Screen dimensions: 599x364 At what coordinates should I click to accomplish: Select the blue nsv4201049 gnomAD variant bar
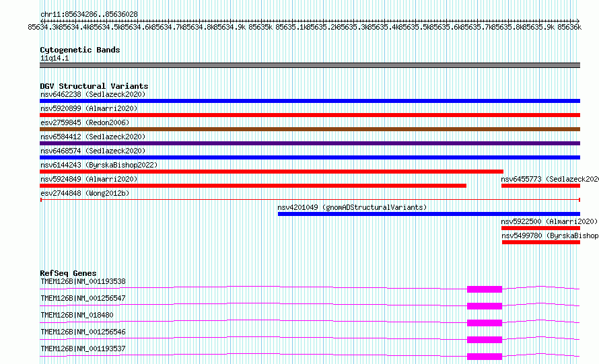coord(429,214)
